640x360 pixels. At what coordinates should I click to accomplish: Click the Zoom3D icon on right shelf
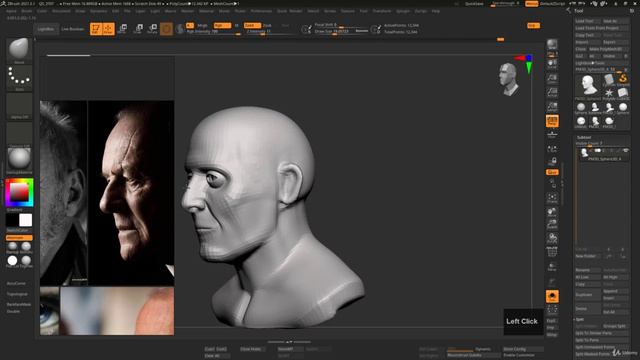[x=552, y=224]
